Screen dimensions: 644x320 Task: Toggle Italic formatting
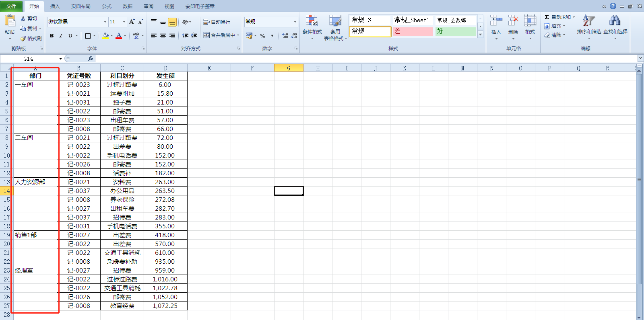[61, 36]
